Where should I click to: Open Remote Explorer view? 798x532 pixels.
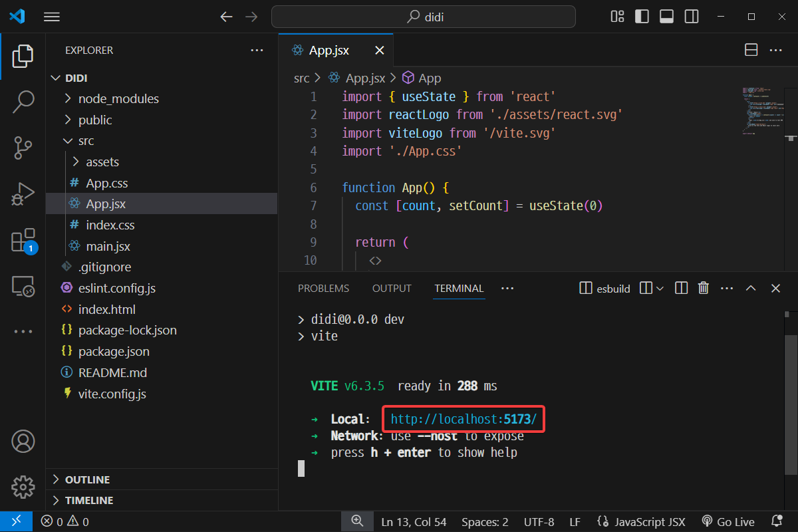tap(23, 287)
